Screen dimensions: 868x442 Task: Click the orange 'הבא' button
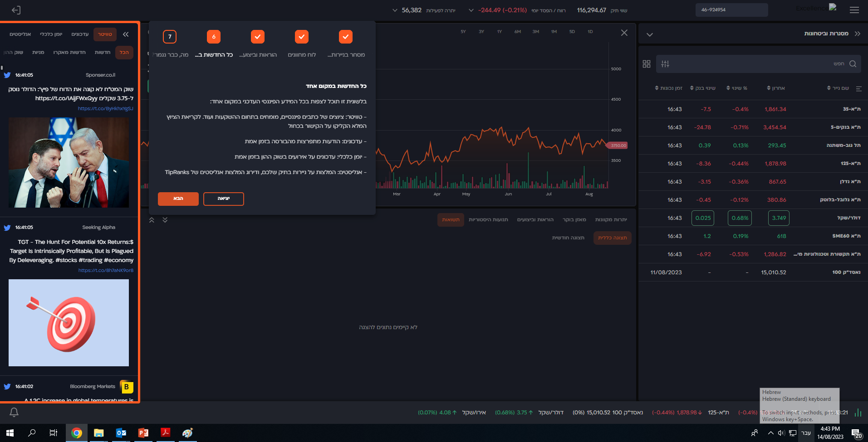click(178, 199)
